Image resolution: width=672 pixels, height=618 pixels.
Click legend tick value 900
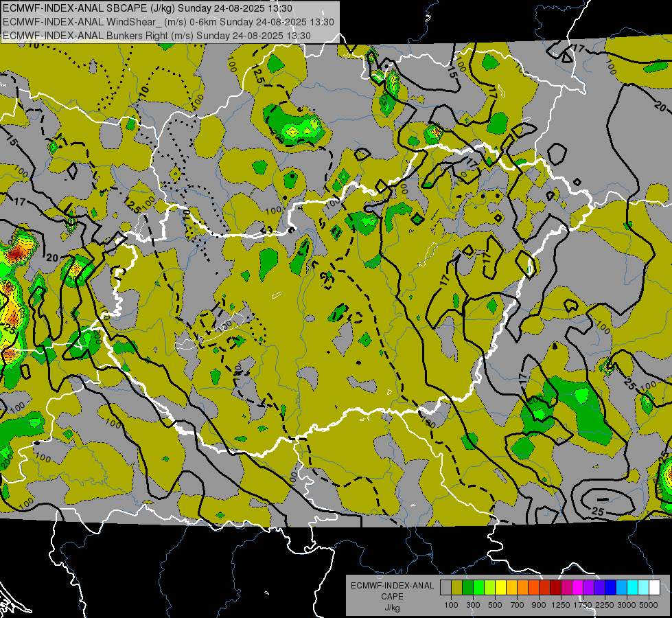click(539, 605)
